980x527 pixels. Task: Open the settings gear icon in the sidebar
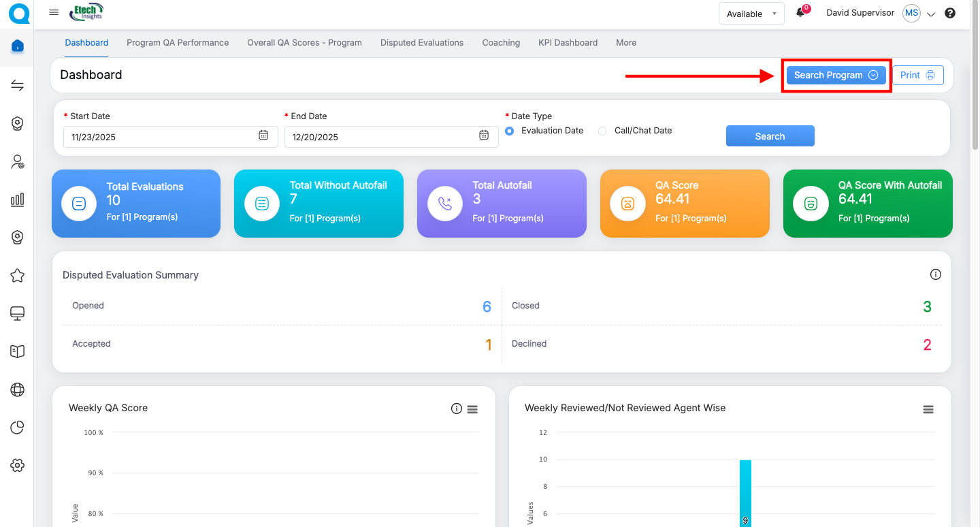coord(18,465)
